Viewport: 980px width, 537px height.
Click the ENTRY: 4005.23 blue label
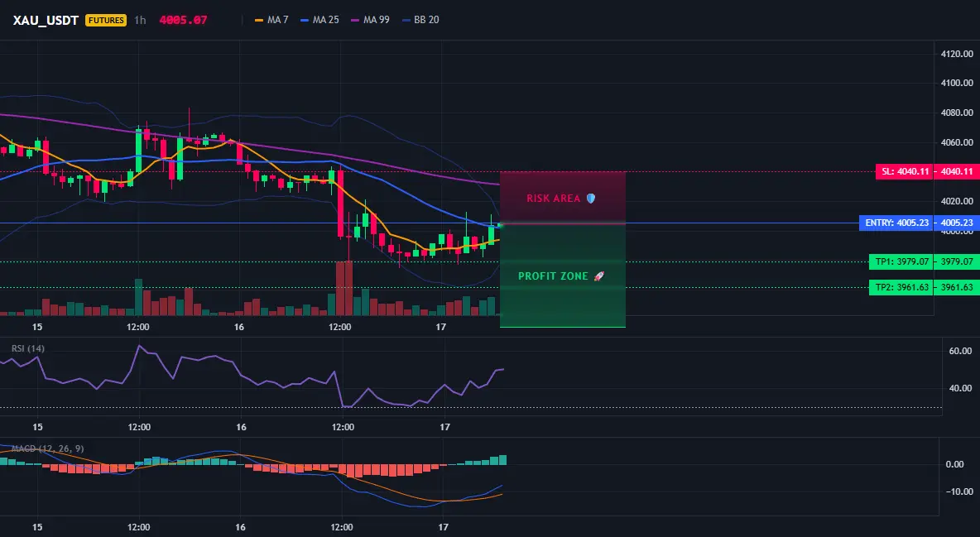(x=896, y=223)
